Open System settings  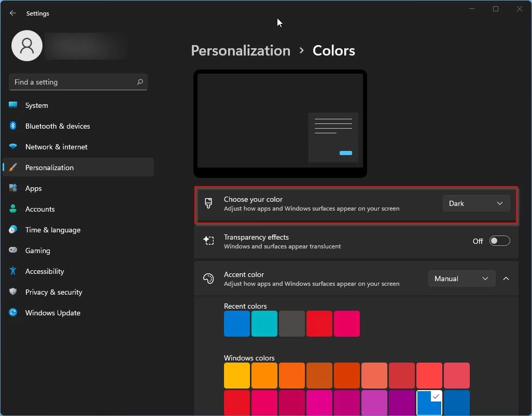click(x=78, y=105)
